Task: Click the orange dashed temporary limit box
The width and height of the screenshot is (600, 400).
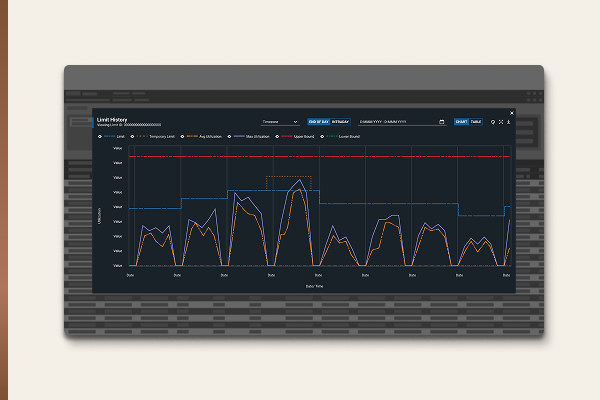Action: tap(289, 178)
